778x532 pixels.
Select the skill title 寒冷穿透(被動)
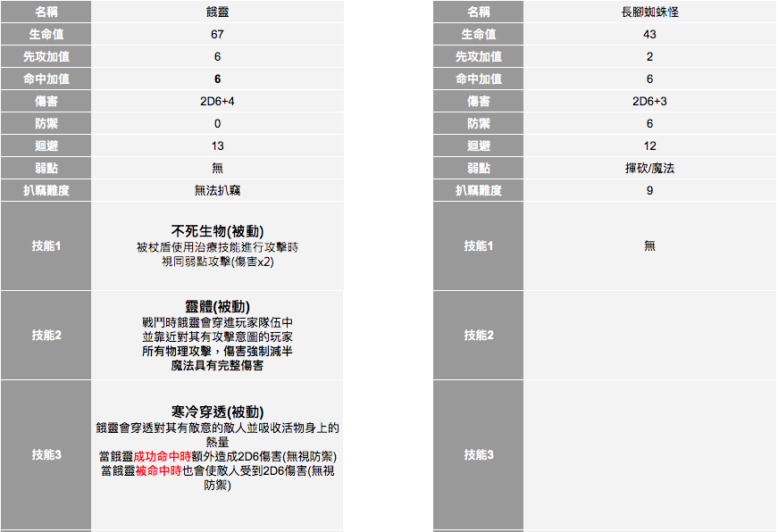(x=217, y=411)
